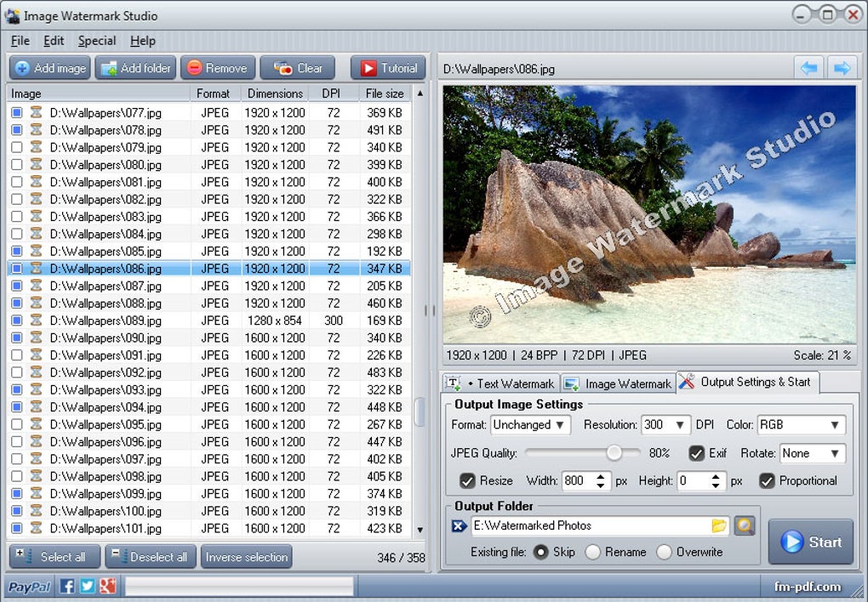
Task: Uncheck the Exif checkbox
Action: click(x=697, y=453)
